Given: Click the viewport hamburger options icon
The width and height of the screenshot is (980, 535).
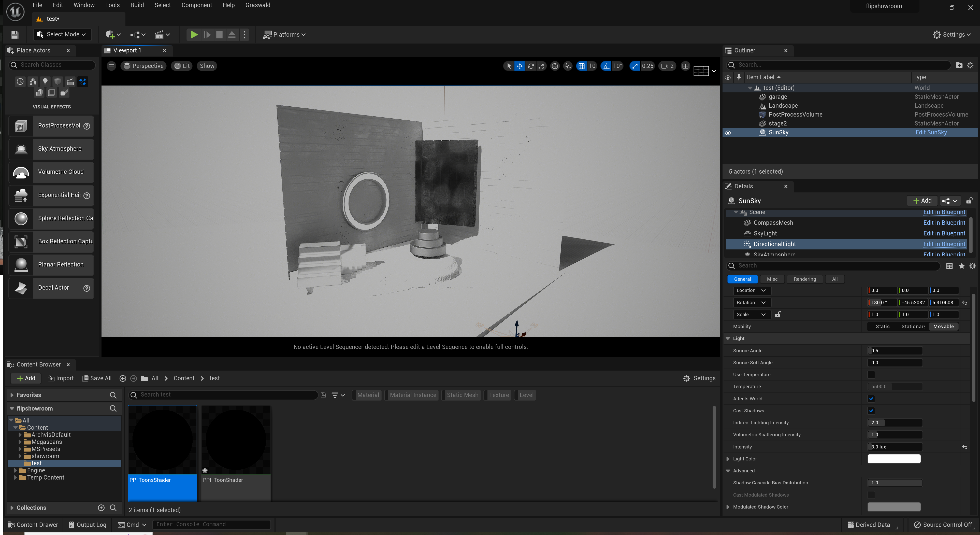Looking at the screenshot, I should pyautogui.click(x=111, y=66).
